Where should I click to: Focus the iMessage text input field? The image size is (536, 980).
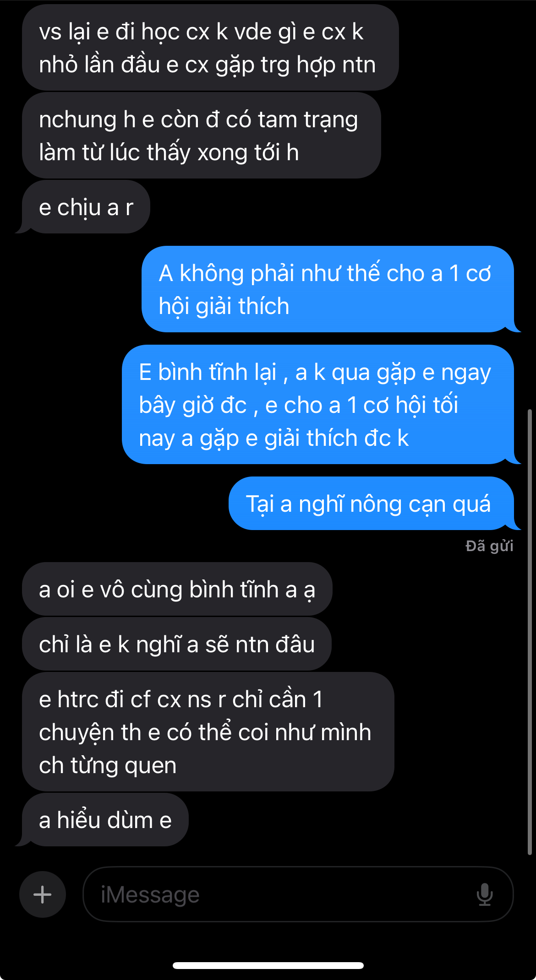[x=298, y=894]
